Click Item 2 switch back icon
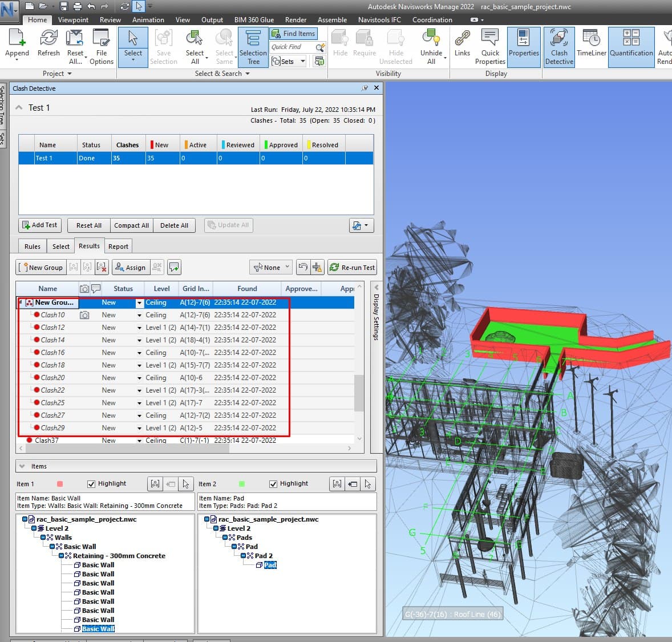This screenshot has width=672, height=642. pyautogui.click(x=353, y=484)
